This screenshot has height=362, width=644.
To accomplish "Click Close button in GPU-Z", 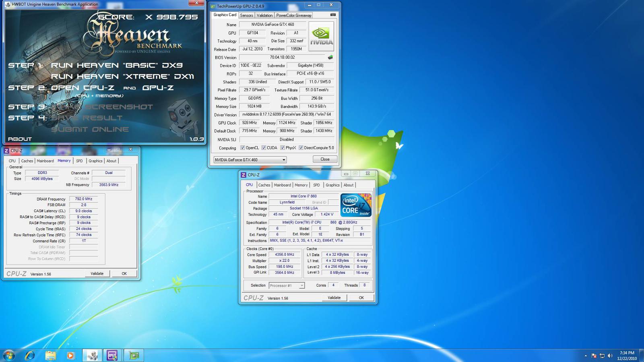I will tap(325, 159).
